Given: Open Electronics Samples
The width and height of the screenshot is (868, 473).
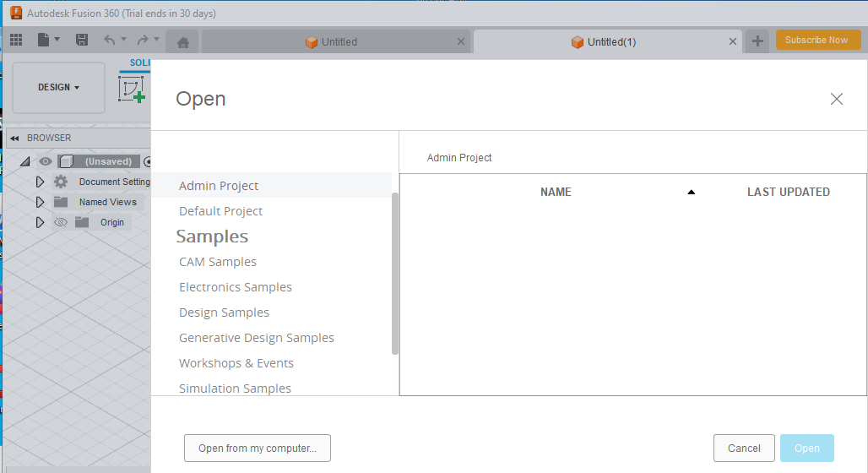Looking at the screenshot, I should click(236, 287).
